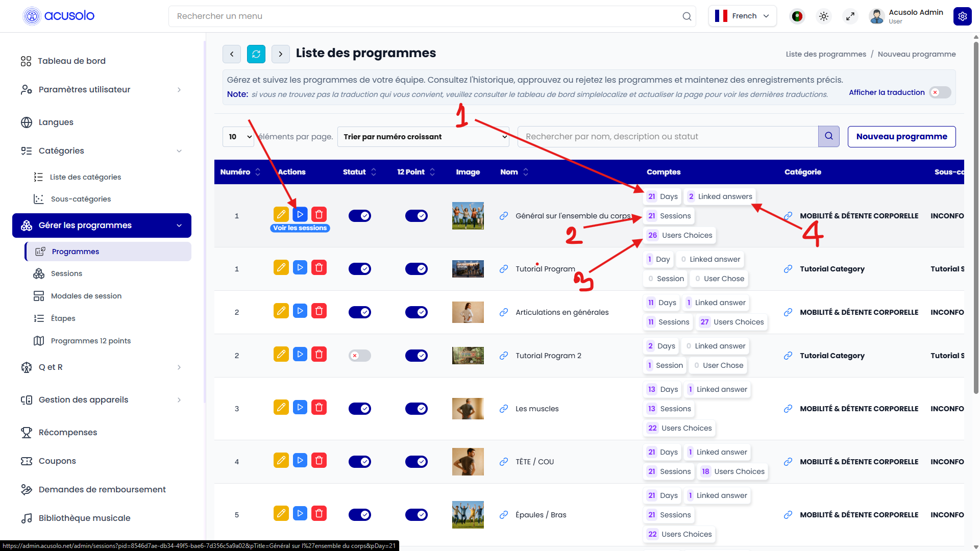The width and height of the screenshot is (980, 551).
Task: Click link icon next to TÊTE / COU name
Action: click(x=504, y=462)
